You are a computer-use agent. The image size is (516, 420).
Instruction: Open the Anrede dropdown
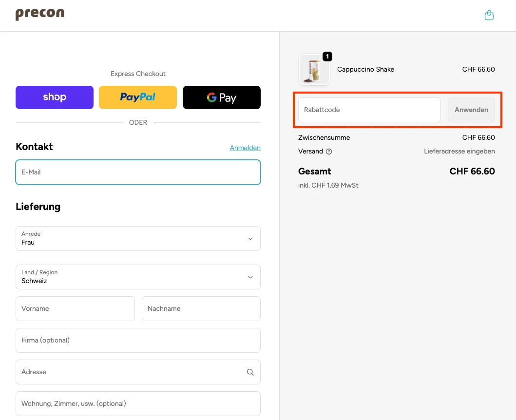(138, 239)
